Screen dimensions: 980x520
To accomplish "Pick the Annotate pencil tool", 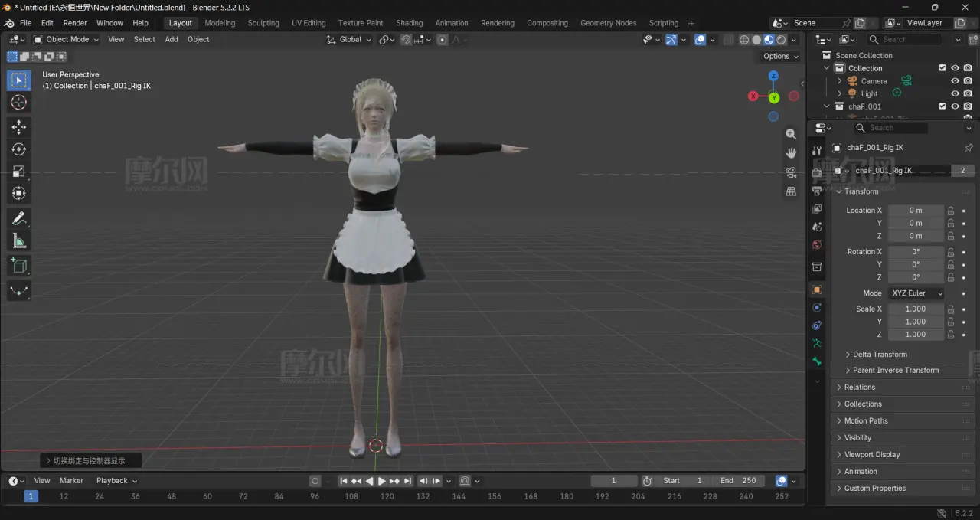I will [19, 219].
